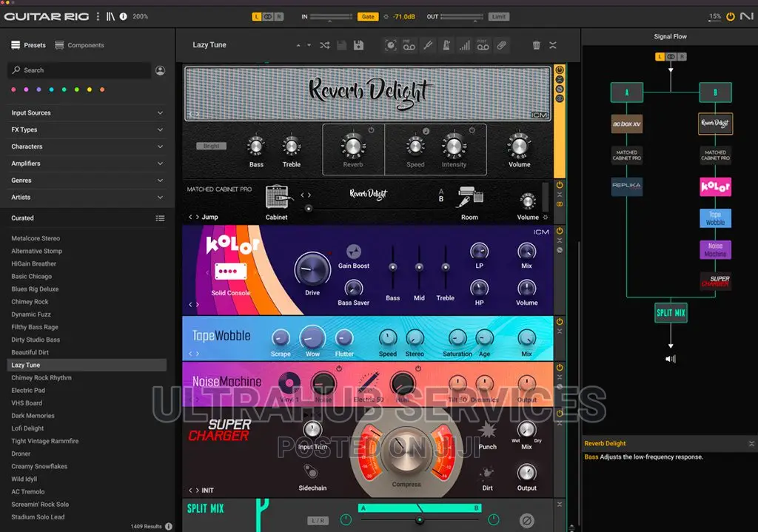Click the save as new preset icon

[x=359, y=45]
